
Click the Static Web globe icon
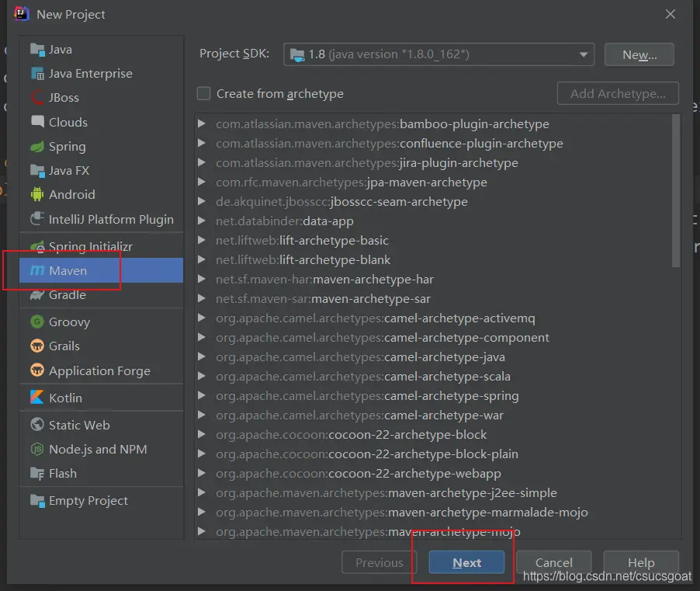pyautogui.click(x=37, y=425)
